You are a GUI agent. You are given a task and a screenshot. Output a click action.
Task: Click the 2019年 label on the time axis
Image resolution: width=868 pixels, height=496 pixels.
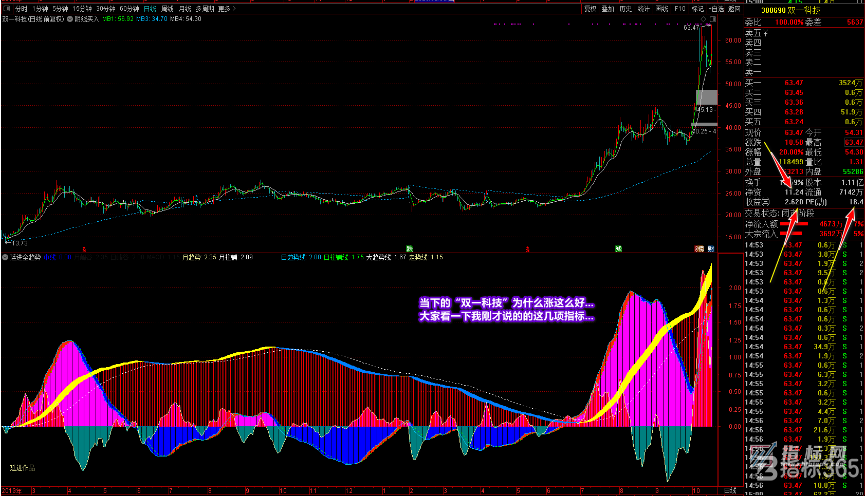pyautogui.click(x=11, y=490)
